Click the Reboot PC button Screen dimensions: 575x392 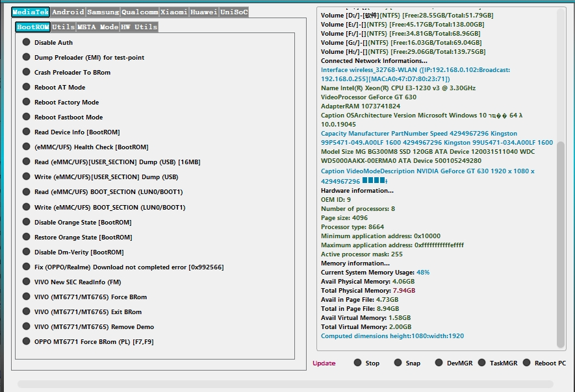[x=544, y=363]
